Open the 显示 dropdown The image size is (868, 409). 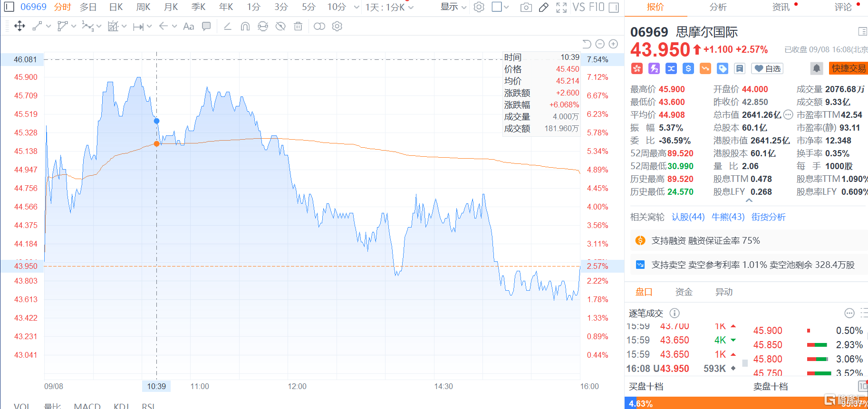pyautogui.click(x=453, y=7)
